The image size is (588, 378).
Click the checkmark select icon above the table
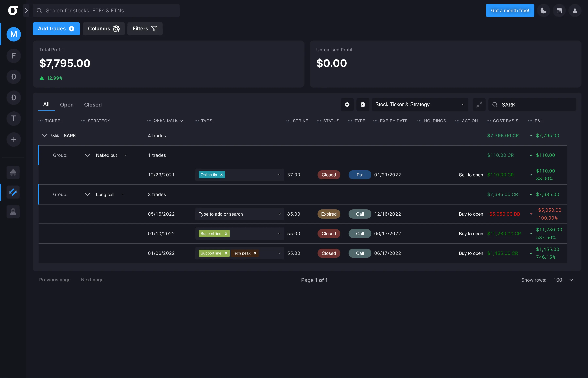tap(347, 105)
